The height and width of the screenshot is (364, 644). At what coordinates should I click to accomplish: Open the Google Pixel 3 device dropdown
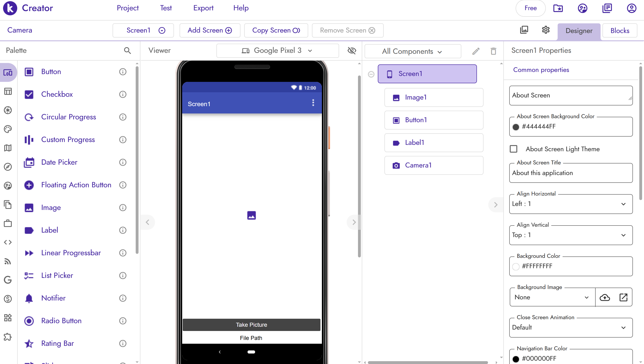[277, 51]
